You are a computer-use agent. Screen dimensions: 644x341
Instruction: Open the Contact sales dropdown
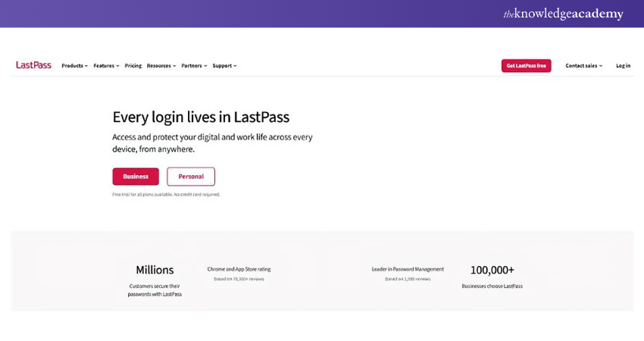(x=583, y=66)
